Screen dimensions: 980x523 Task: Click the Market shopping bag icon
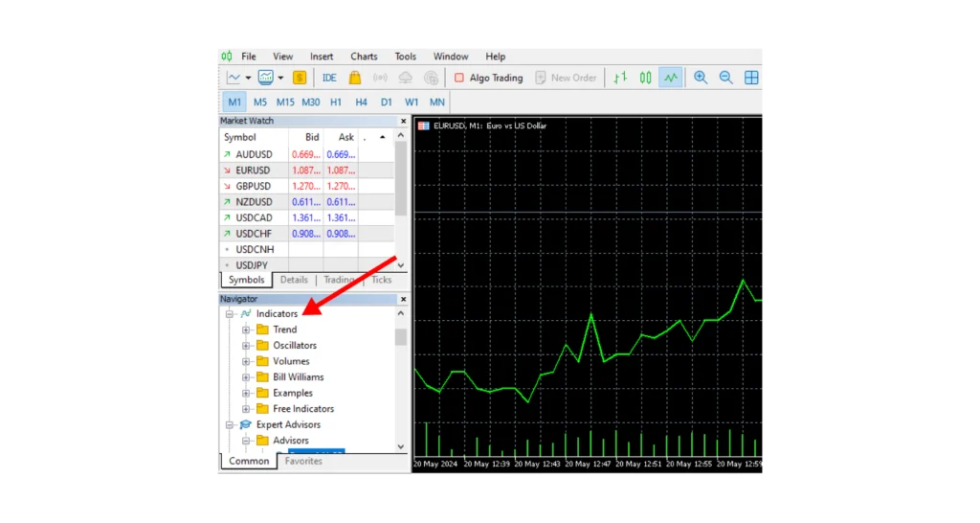click(x=355, y=78)
